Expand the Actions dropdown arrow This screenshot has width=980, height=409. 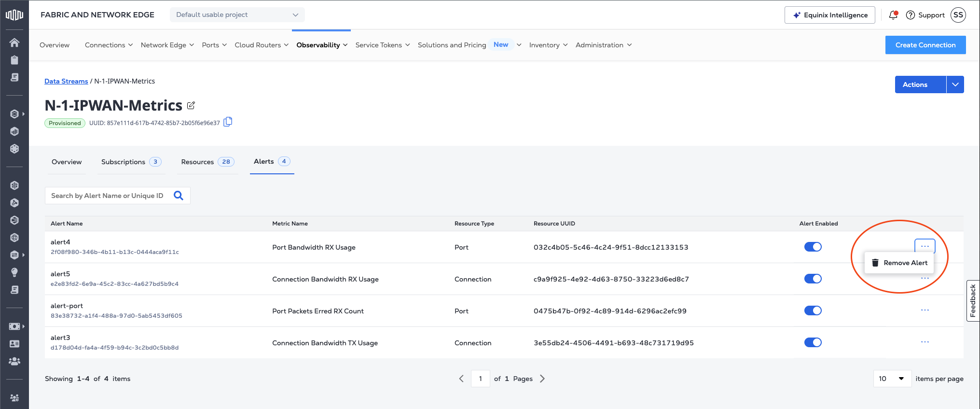955,85
